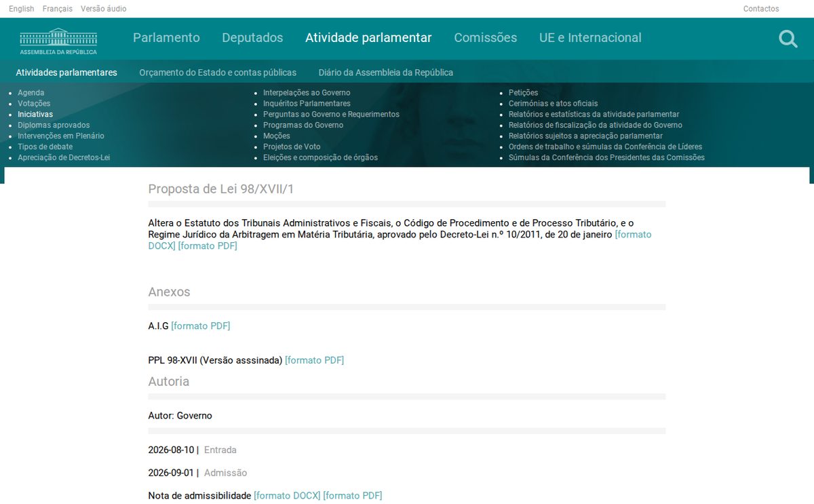Viewport: 814px width, 504px height.
Task: Click the Assembleia da República logo
Action: (58, 41)
